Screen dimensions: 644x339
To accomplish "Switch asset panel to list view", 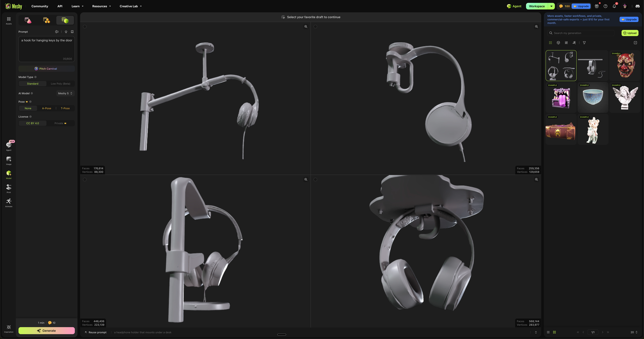I will pyautogui.click(x=548, y=332).
